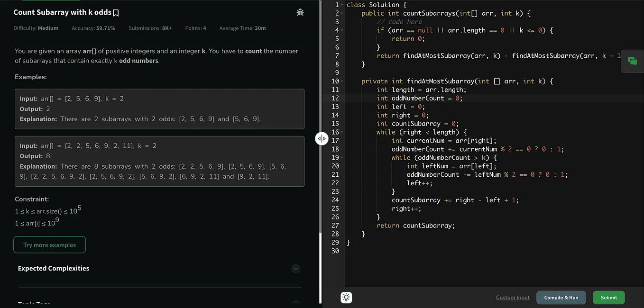This screenshot has width=644, height=308.
Task: Select the Submissions: 8K+ label
Action: [150, 28]
